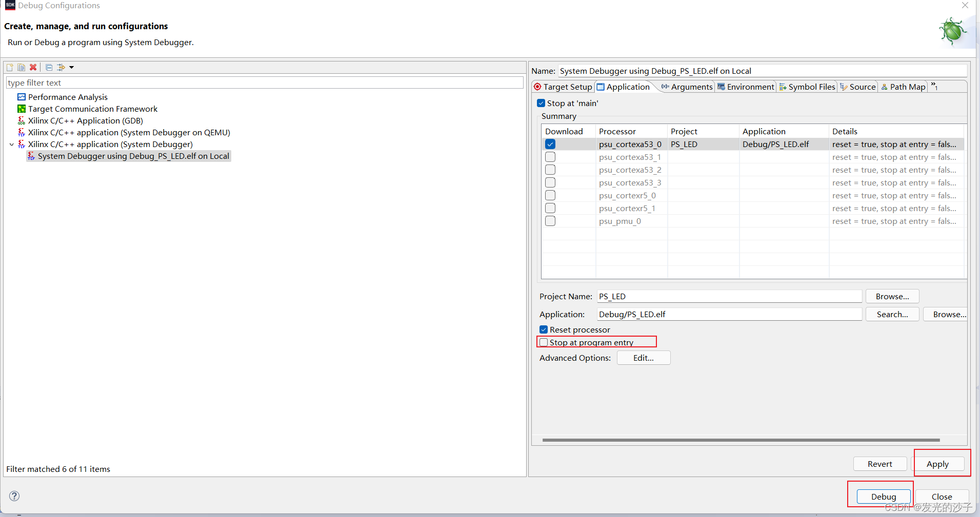Click the SDK icon in title bar

(10, 5)
